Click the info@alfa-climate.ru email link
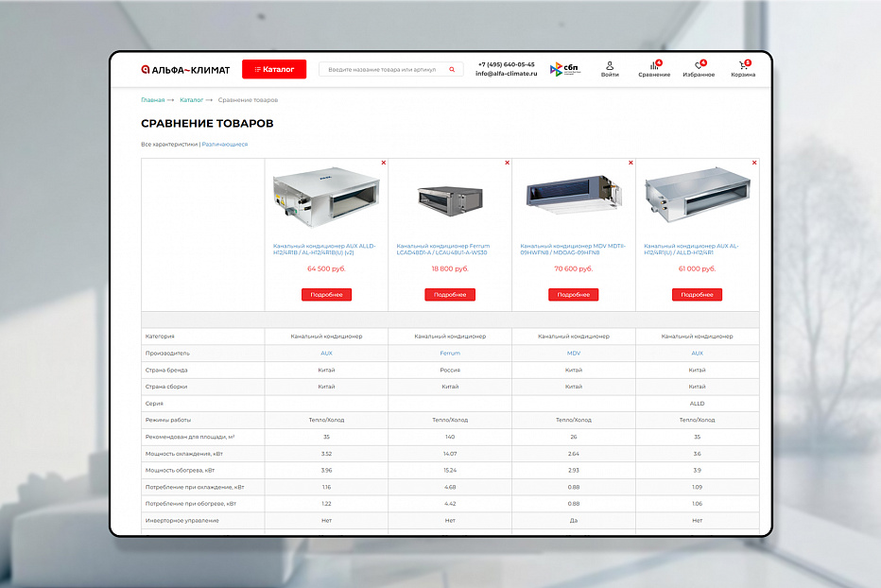 [507, 74]
